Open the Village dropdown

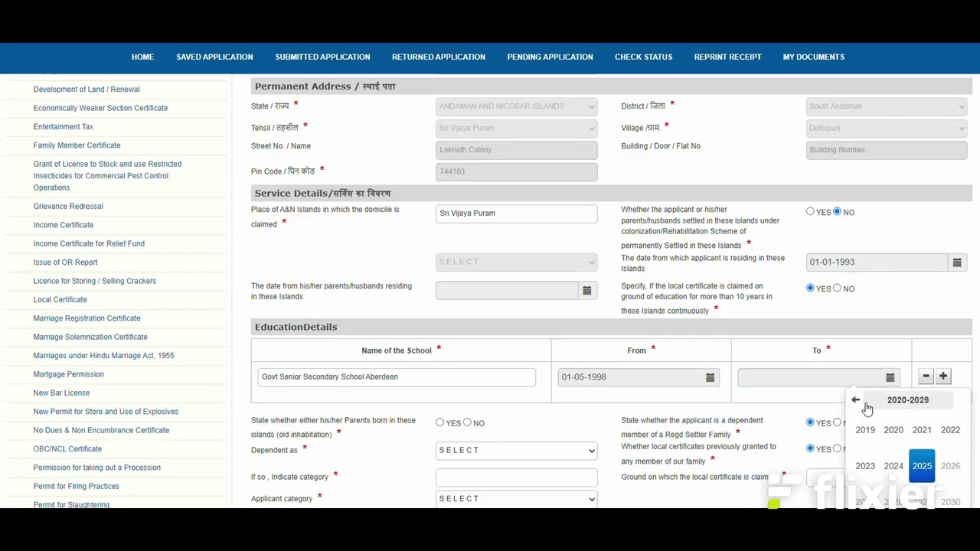pos(887,128)
